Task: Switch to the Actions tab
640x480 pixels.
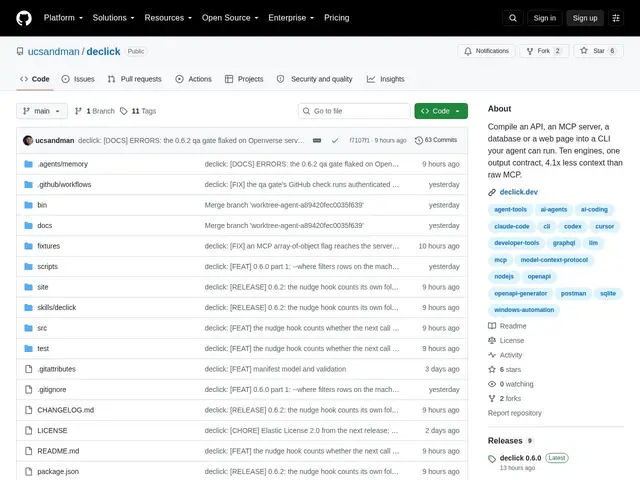Action: (193, 79)
